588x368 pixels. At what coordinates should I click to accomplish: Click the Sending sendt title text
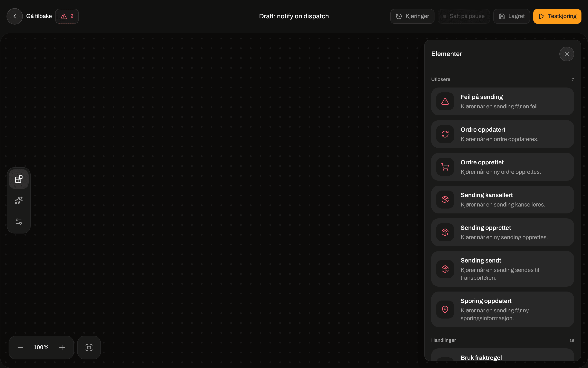click(481, 260)
